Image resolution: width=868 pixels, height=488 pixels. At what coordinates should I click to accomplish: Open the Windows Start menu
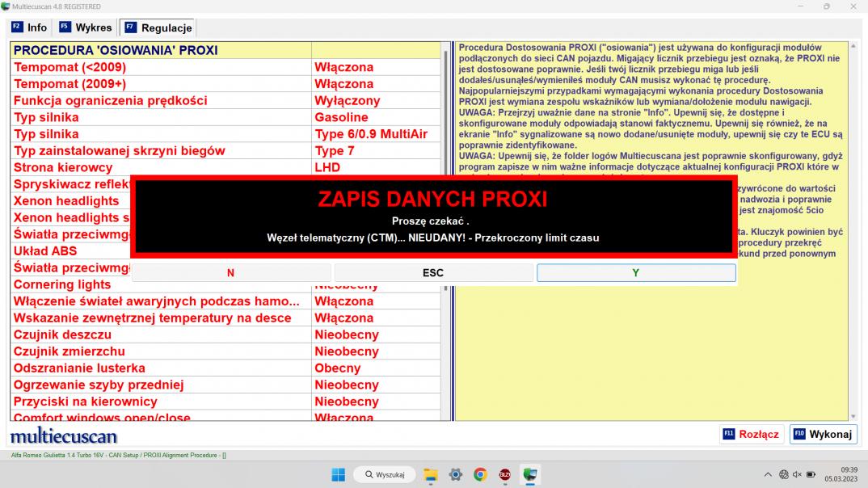(x=339, y=474)
